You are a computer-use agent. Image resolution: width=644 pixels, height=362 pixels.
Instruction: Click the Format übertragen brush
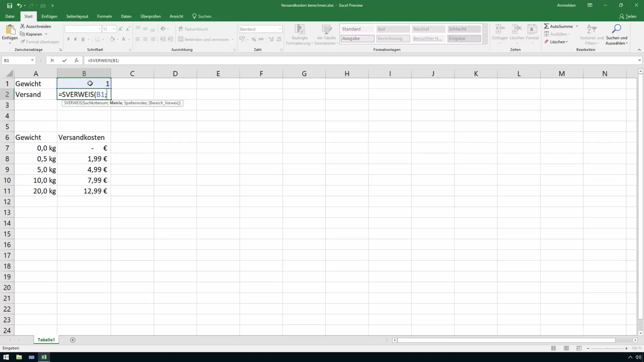pos(40,42)
